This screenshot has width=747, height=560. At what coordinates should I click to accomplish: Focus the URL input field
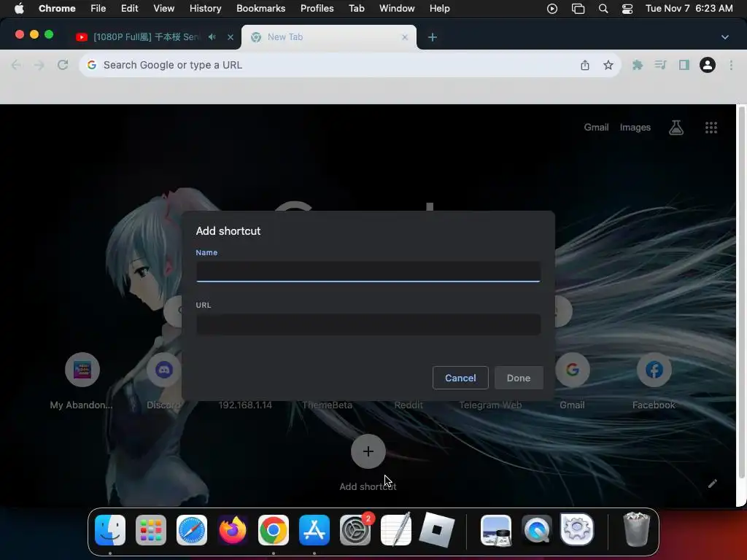tap(368, 324)
